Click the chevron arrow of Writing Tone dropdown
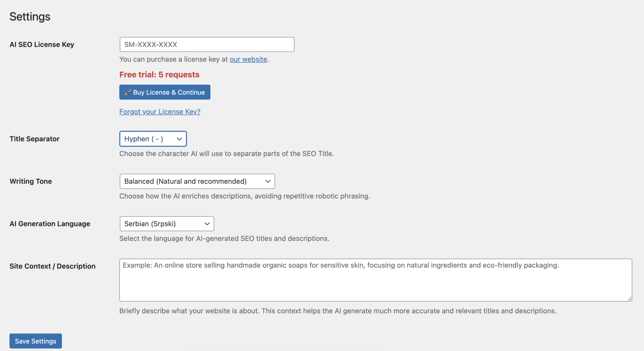The image size is (644, 351). (x=268, y=181)
